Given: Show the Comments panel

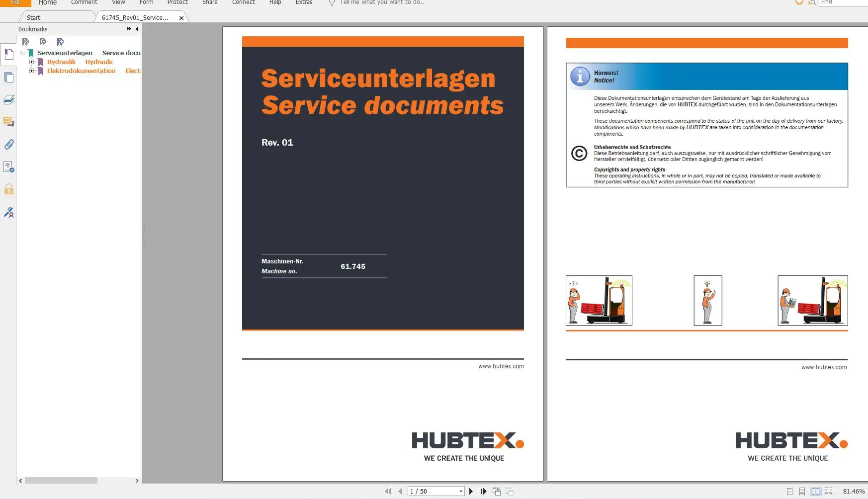Looking at the screenshot, I should tap(8, 122).
